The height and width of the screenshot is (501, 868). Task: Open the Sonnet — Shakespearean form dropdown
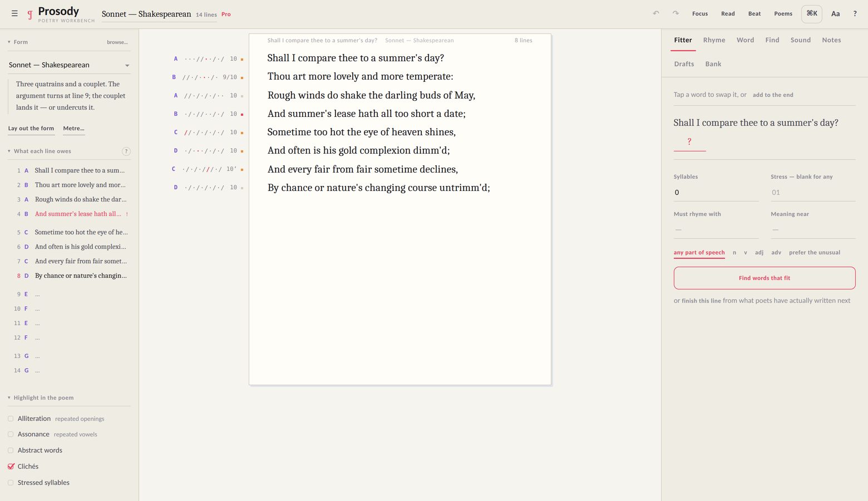pos(69,65)
